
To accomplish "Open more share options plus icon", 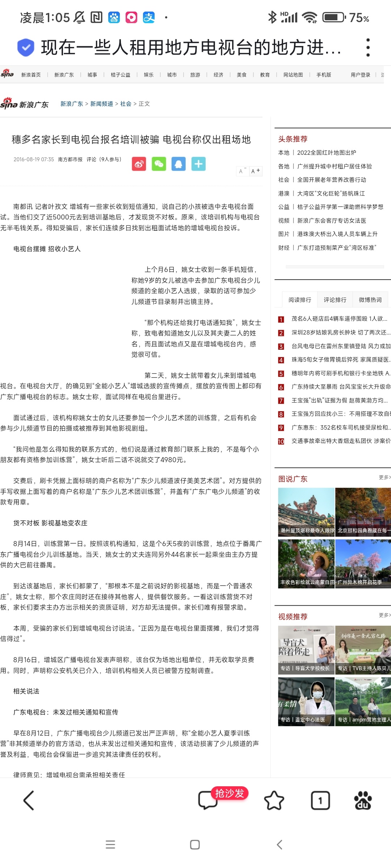I will [x=198, y=164].
